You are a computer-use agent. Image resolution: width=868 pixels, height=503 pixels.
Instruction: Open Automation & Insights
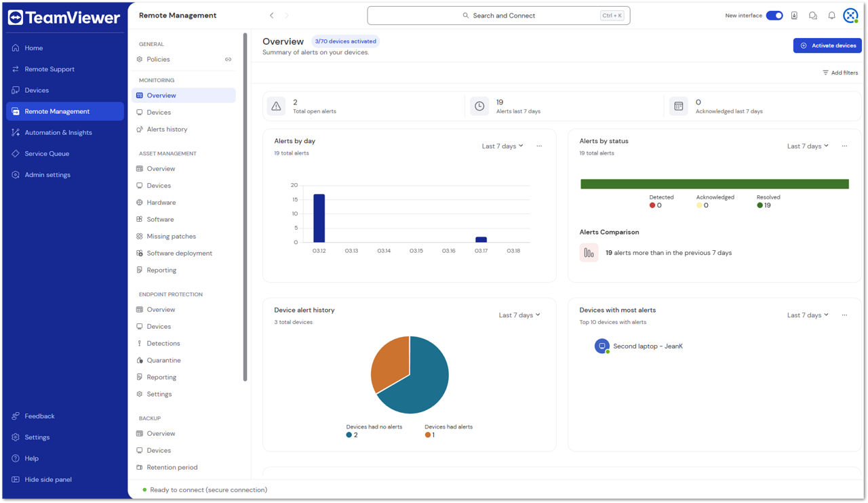(x=65, y=133)
